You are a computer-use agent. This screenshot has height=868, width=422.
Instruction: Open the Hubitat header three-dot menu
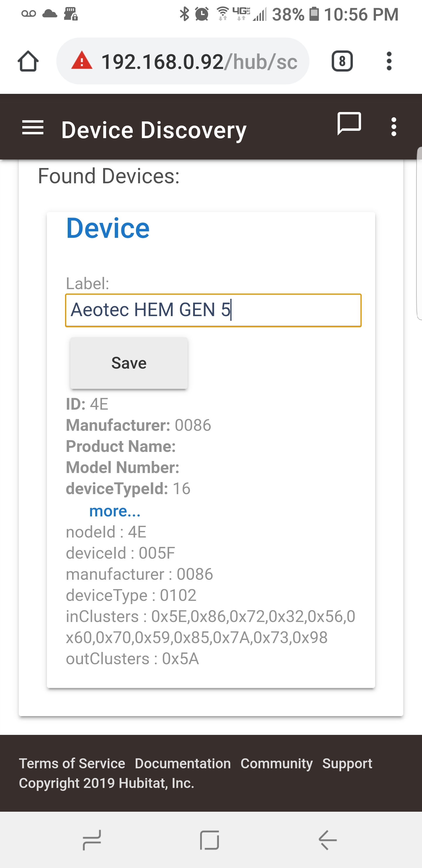point(394,127)
